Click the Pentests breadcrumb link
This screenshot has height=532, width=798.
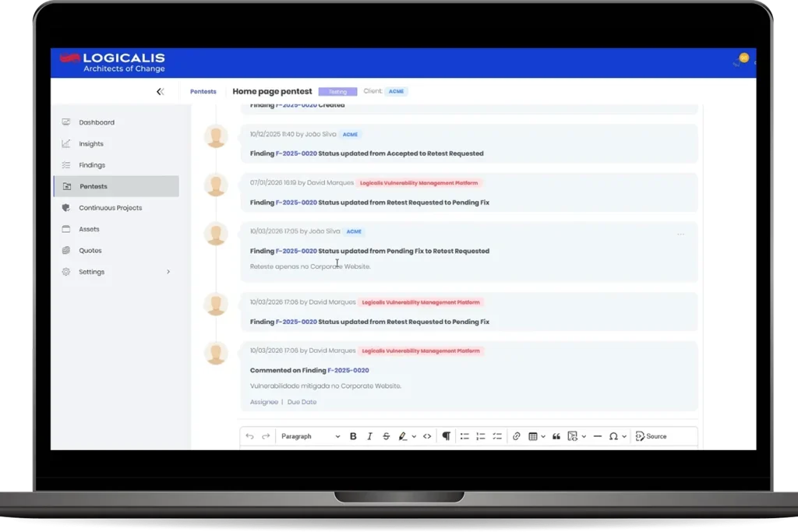tap(203, 92)
